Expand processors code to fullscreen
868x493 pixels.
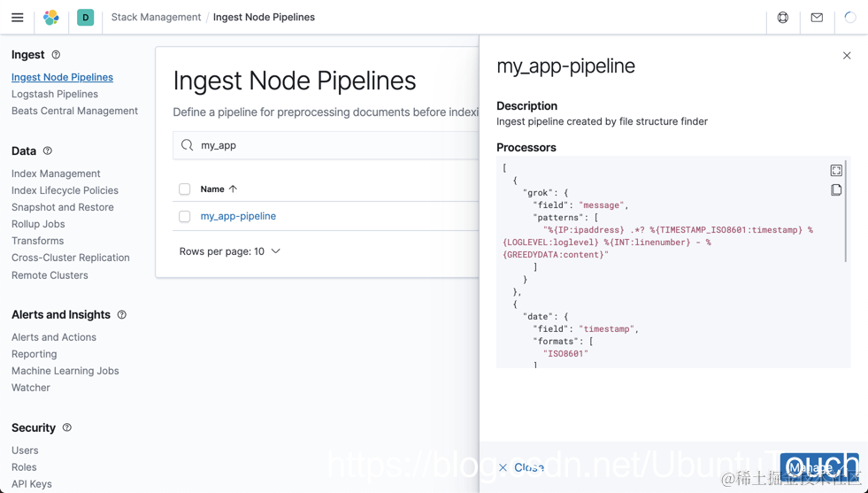point(836,170)
